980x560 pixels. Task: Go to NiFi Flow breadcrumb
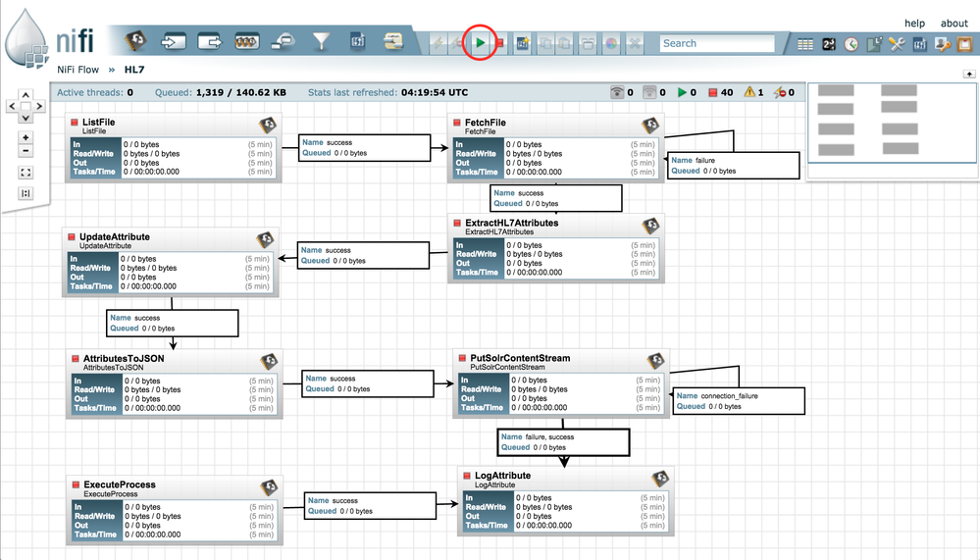[x=78, y=70]
